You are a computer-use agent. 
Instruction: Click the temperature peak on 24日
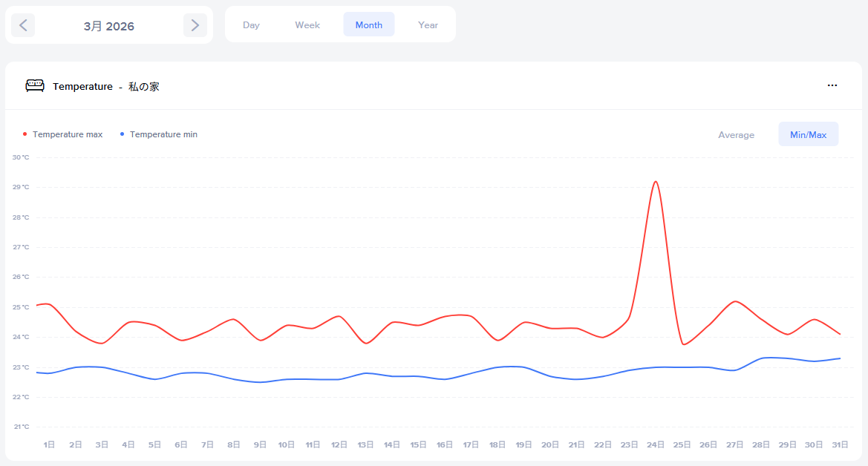(655, 182)
